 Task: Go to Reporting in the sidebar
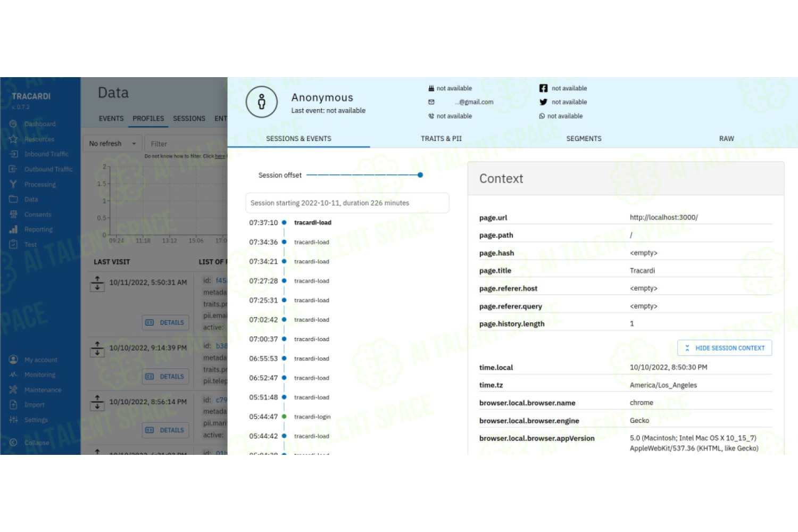[31, 229]
